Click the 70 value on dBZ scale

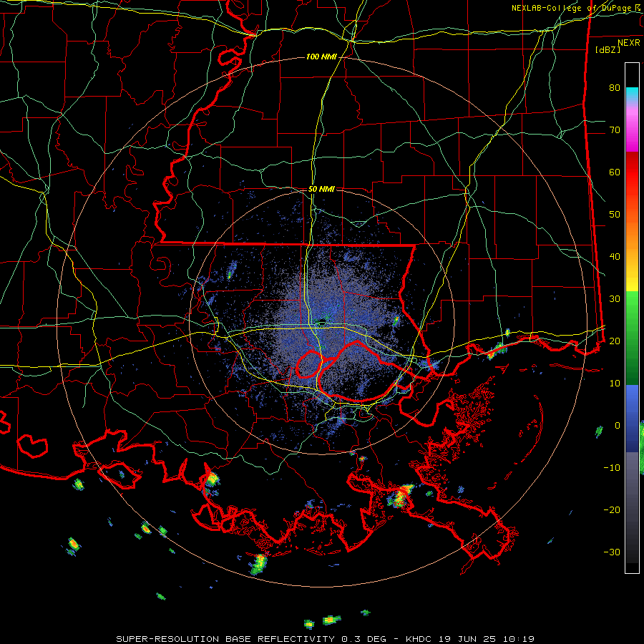(x=615, y=130)
